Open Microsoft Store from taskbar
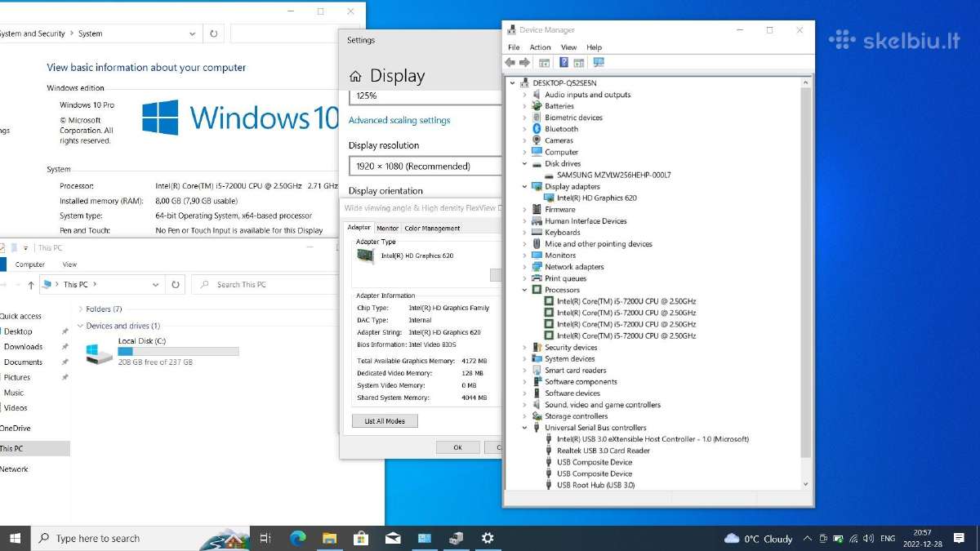The width and height of the screenshot is (980, 551). pos(361,538)
